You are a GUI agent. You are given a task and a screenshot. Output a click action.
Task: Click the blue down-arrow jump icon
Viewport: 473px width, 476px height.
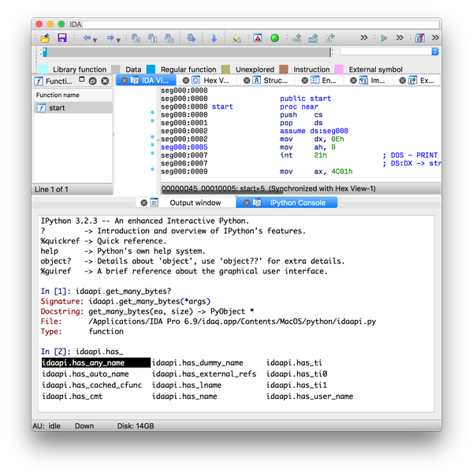coord(214,38)
